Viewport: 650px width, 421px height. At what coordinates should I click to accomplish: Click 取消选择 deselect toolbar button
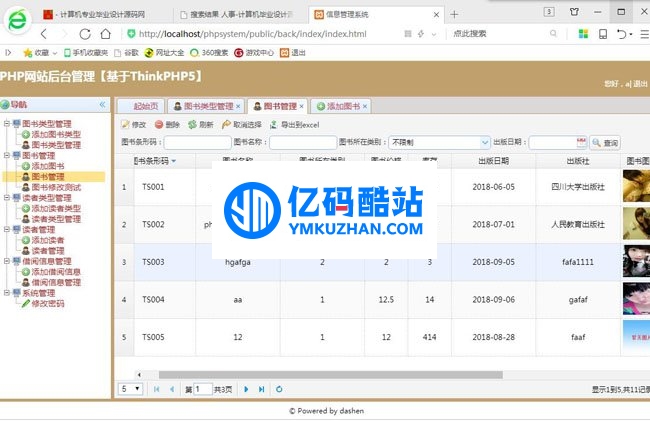tap(242, 124)
